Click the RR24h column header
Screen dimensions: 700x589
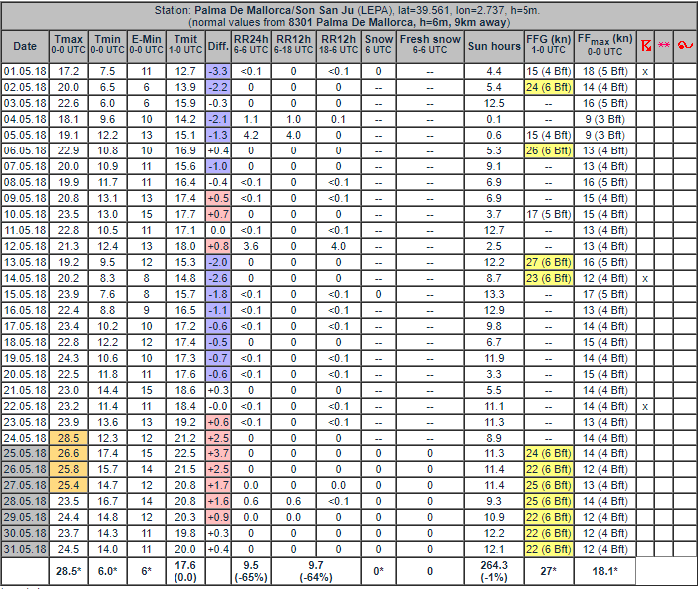coord(251,46)
